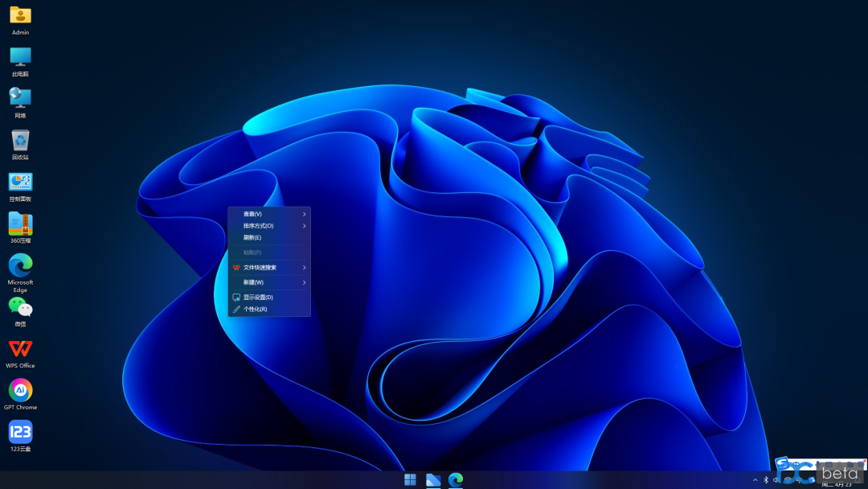Expand the 新建(W) submenu arrow
The width and height of the screenshot is (868, 489).
tap(304, 282)
